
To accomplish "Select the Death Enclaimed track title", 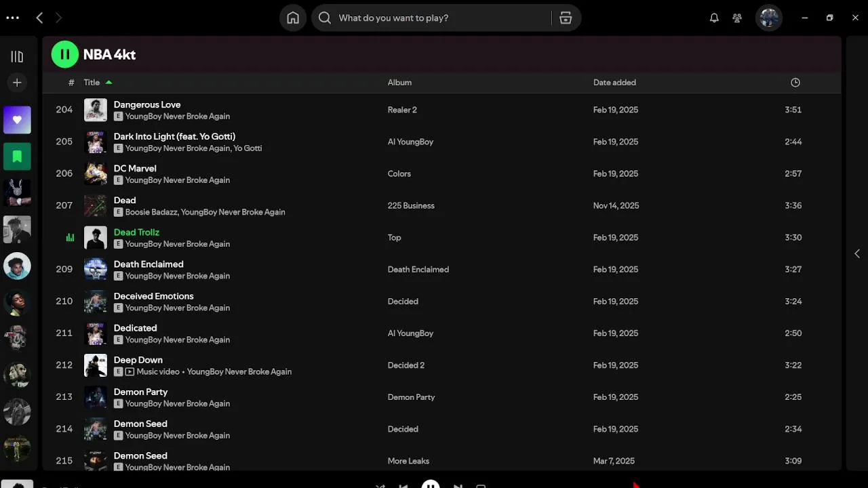I will (x=149, y=264).
